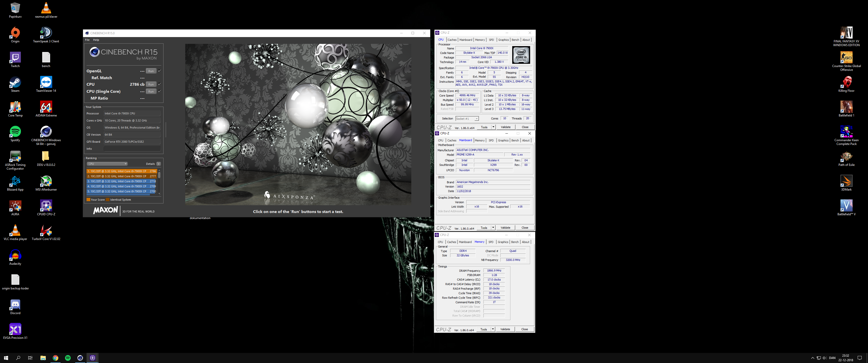Launch Steam from the desktop
This screenshot has width=868, height=363.
15,84
